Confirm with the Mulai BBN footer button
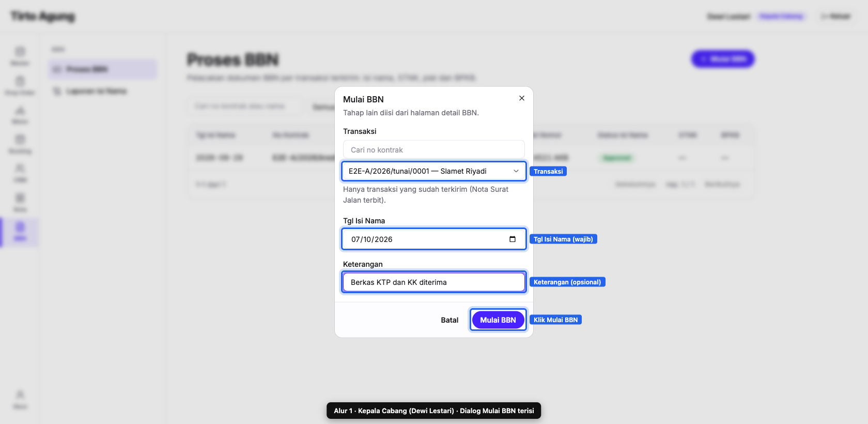 [x=498, y=320]
